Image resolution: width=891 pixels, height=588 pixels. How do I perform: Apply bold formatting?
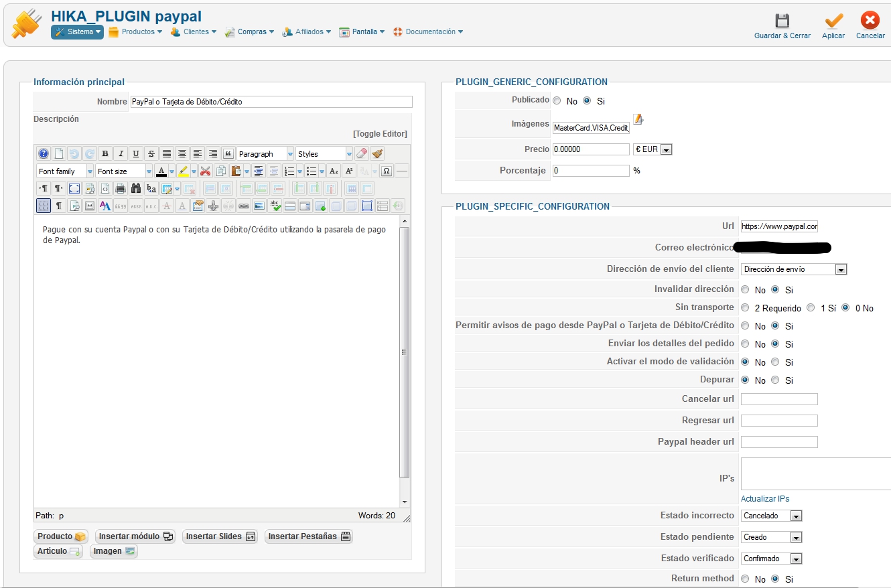105,153
